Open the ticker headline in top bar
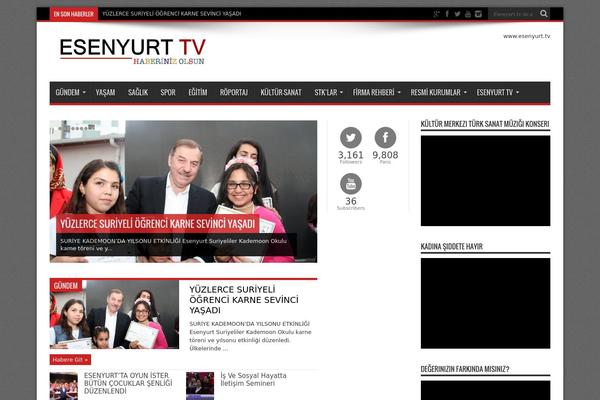The height and width of the screenshot is (400, 600). pyautogui.click(x=172, y=14)
